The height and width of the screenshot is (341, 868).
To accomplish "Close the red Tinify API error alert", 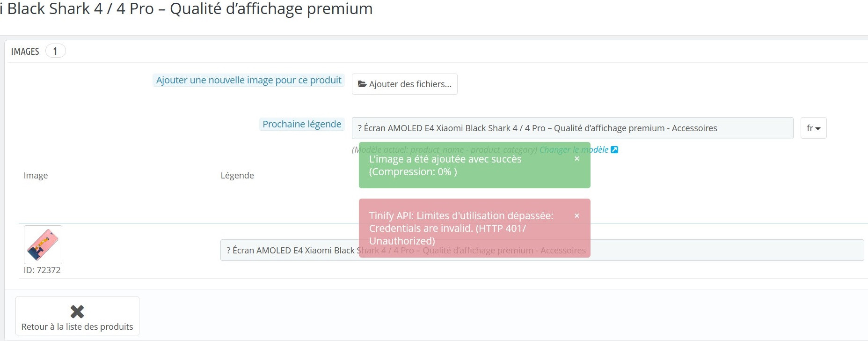I will (x=577, y=215).
